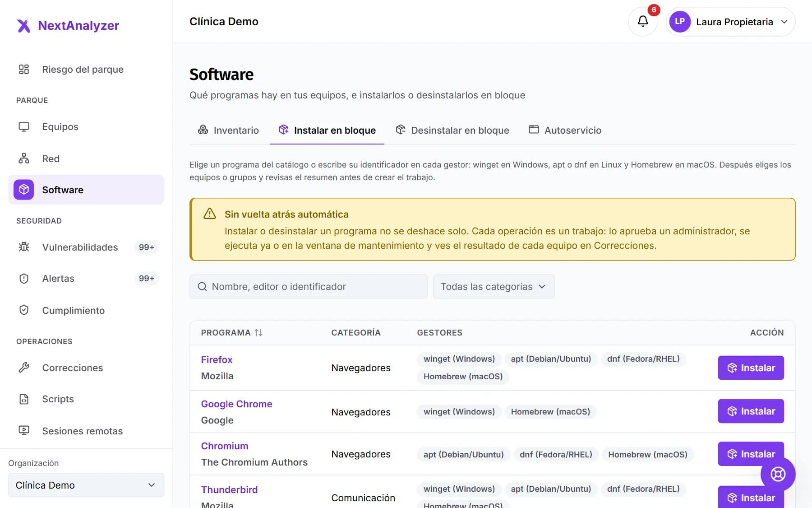This screenshot has height=508, width=812.
Task: Click the LP user avatar
Action: point(680,22)
